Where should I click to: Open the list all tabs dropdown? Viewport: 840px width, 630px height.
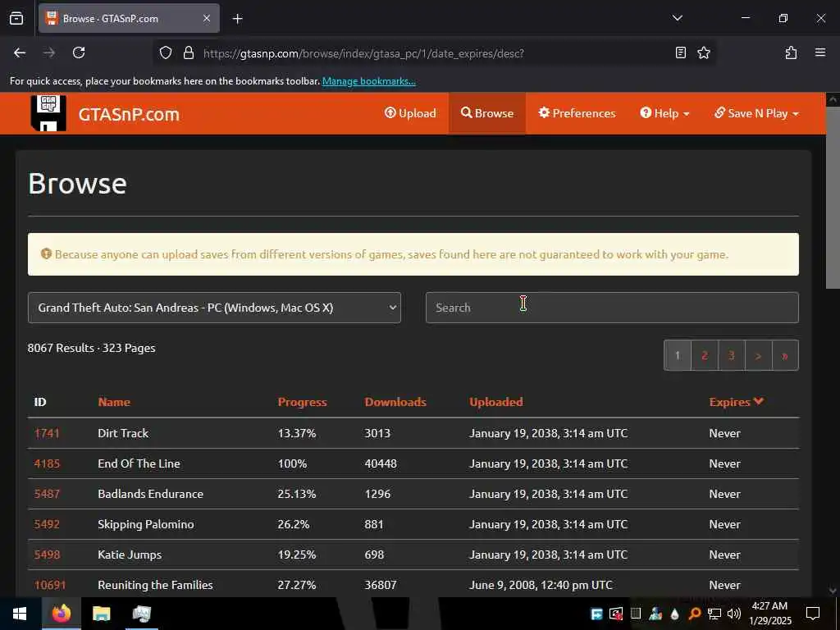(678, 18)
